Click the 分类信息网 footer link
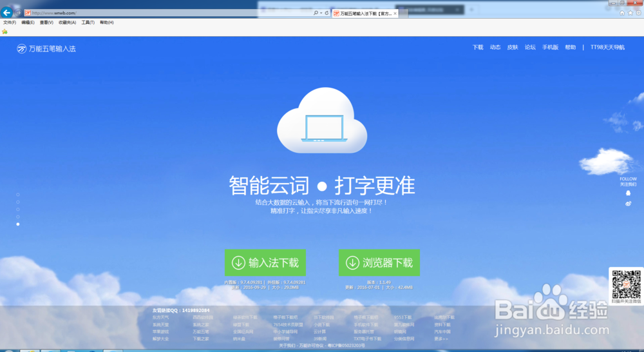Screen dimensions: 644x352 pos(404,339)
